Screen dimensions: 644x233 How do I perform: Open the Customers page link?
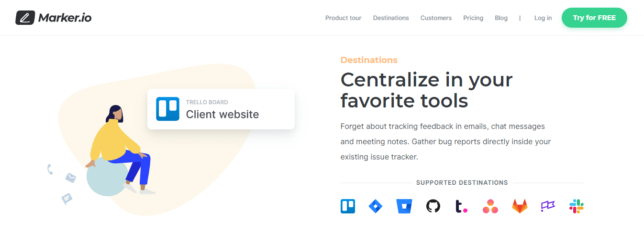(x=436, y=18)
